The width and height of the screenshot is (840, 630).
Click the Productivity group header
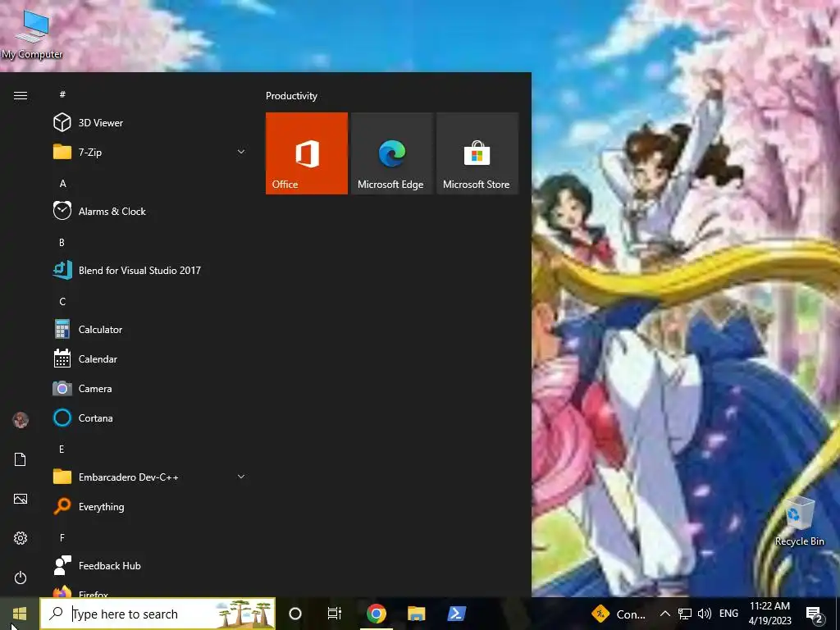(291, 96)
